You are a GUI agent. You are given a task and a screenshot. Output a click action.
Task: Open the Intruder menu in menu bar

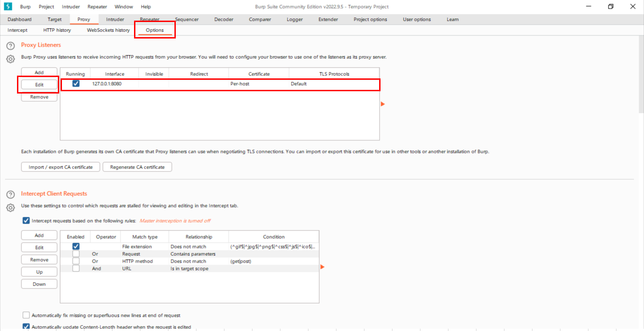click(x=71, y=7)
